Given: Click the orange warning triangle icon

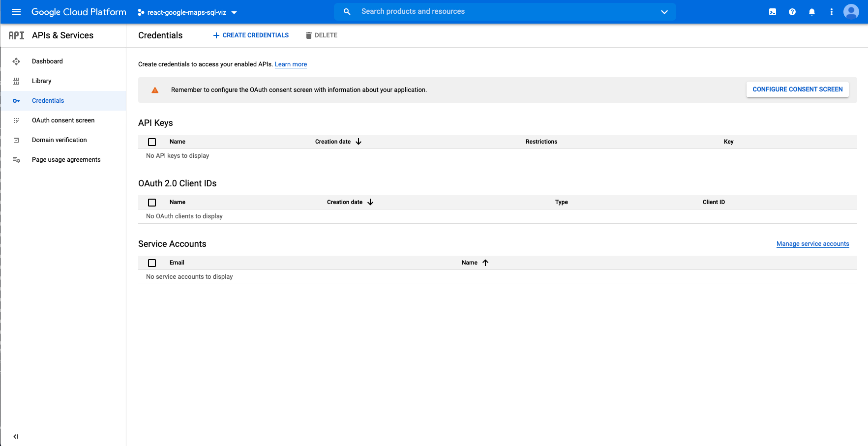Looking at the screenshot, I should [155, 90].
